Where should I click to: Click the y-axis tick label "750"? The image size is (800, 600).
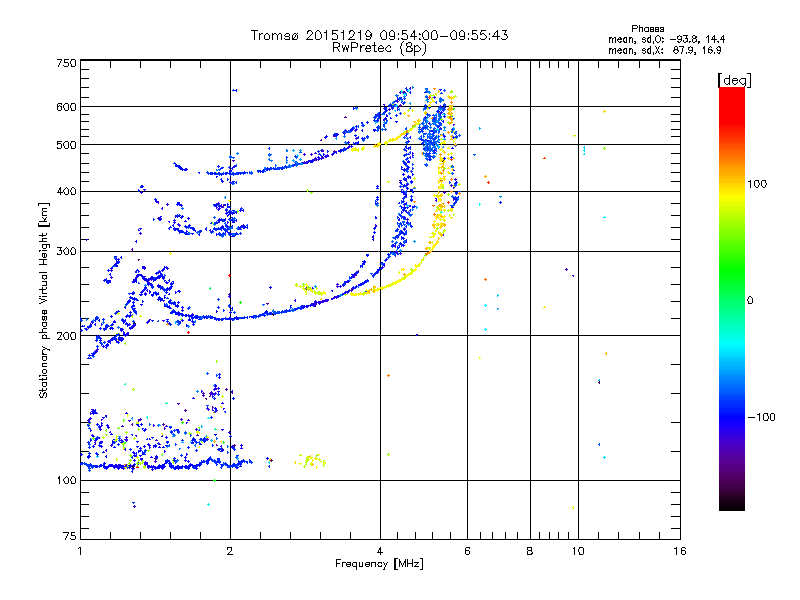(66, 63)
